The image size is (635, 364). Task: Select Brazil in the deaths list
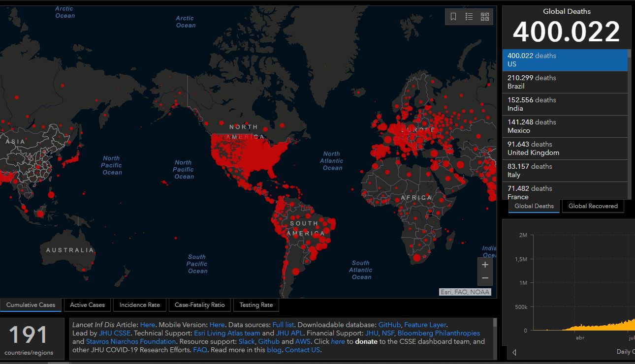[565, 82]
